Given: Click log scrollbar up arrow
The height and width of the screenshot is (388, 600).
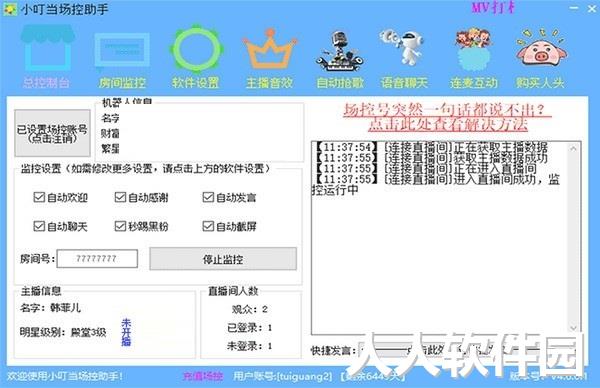Looking at the screenshot, I should pyautogui.click(x=573, y=148).
